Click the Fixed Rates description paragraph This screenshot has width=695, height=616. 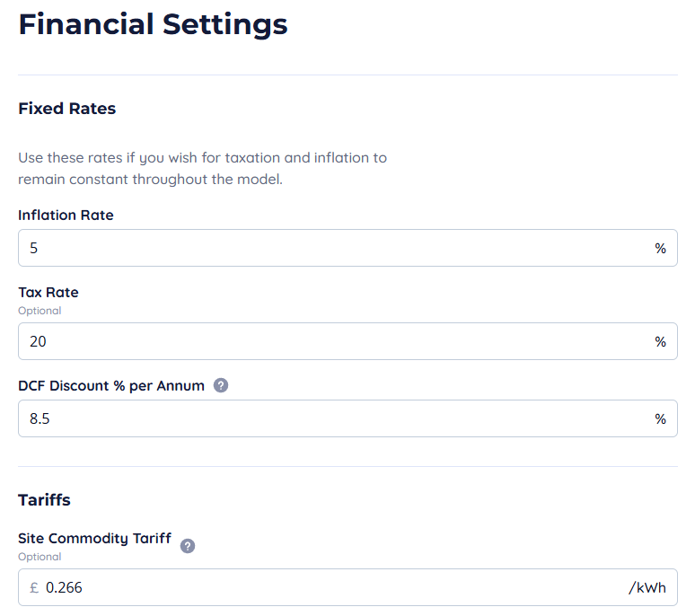(202, 168)
